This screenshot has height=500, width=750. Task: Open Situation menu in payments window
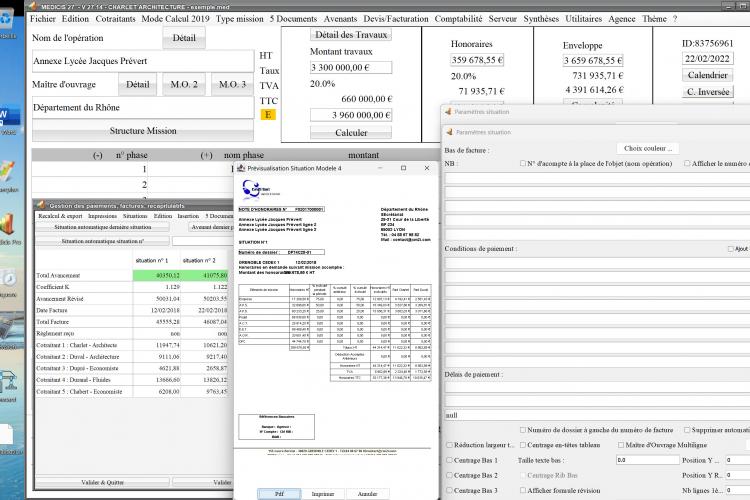coord(135,216)
